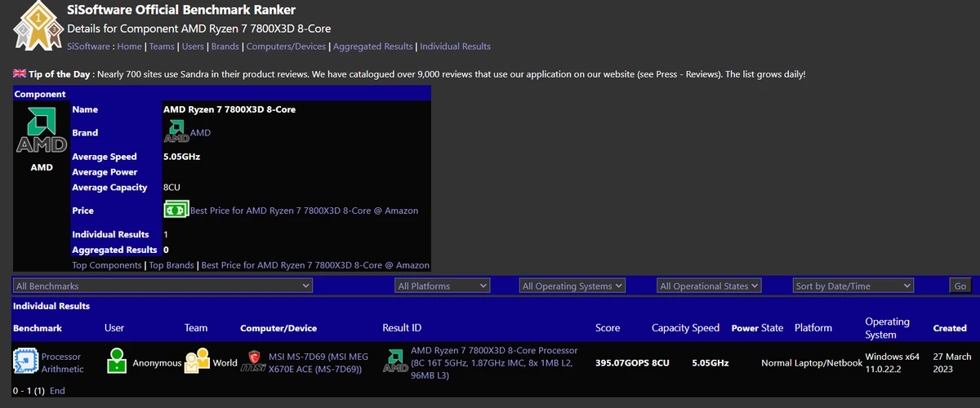Image resolution: width=980 pixels, height=408 pixels.
Task: Open the Sort by Date/Time dropdown
Action: (853, 286)
